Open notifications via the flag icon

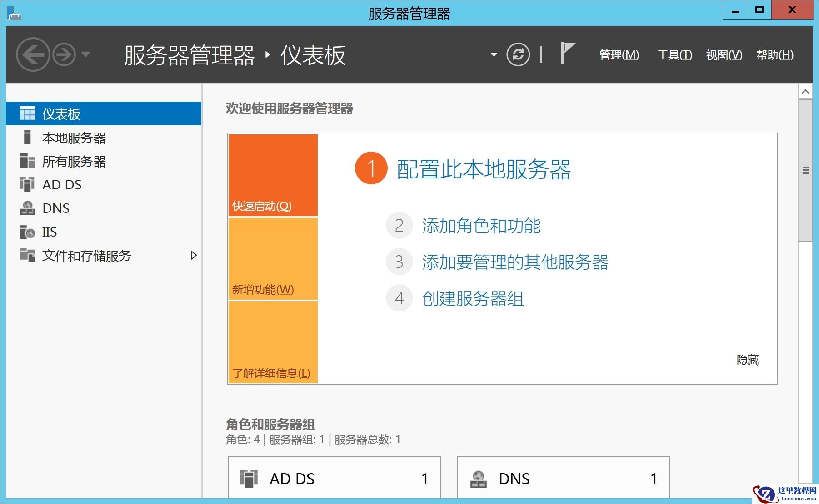[567, 54]
